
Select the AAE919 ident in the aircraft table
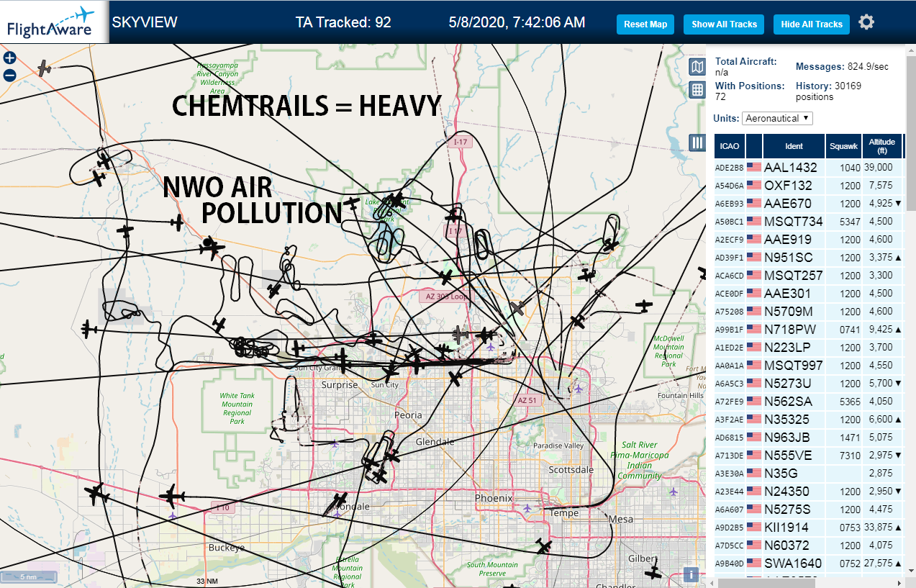pos(788,239)
